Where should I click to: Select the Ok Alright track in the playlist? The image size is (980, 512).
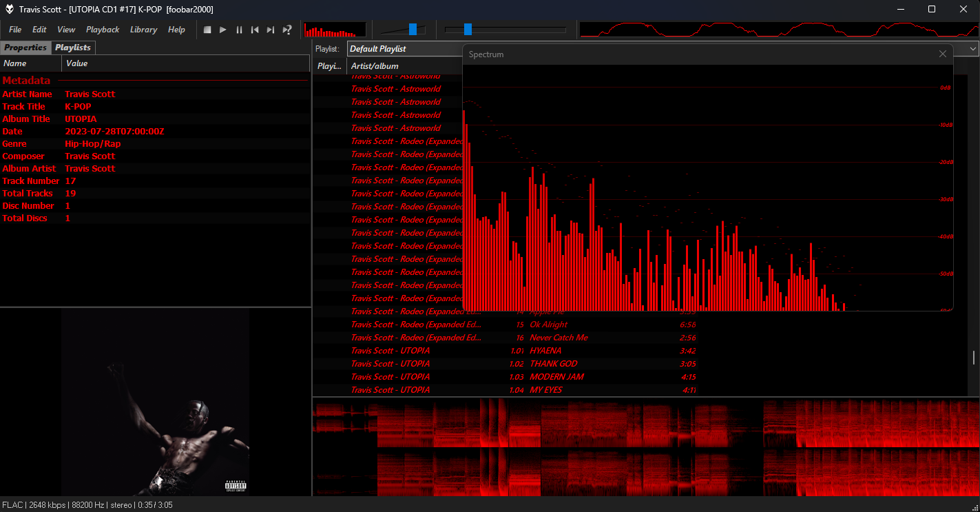coord(549,325)
